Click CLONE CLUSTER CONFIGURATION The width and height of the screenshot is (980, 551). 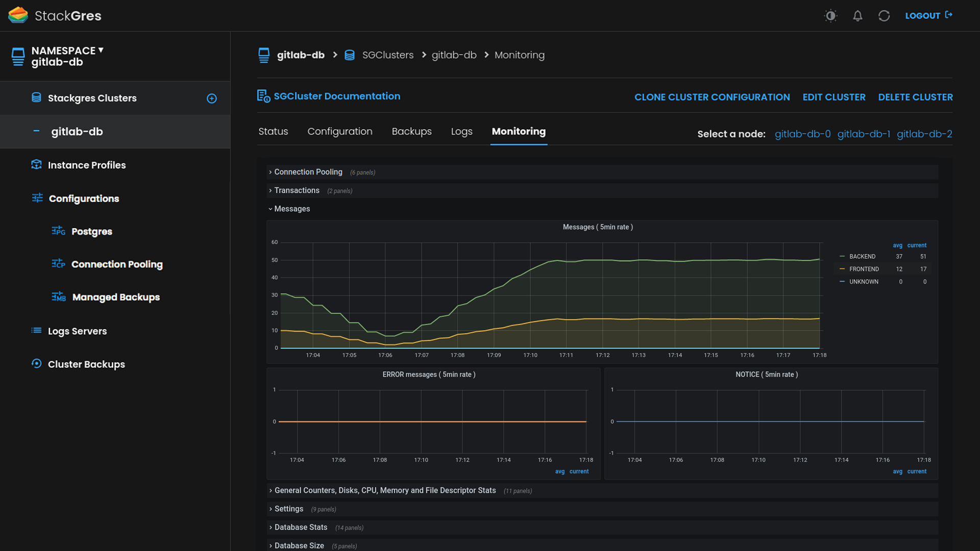tap(712, 97)
